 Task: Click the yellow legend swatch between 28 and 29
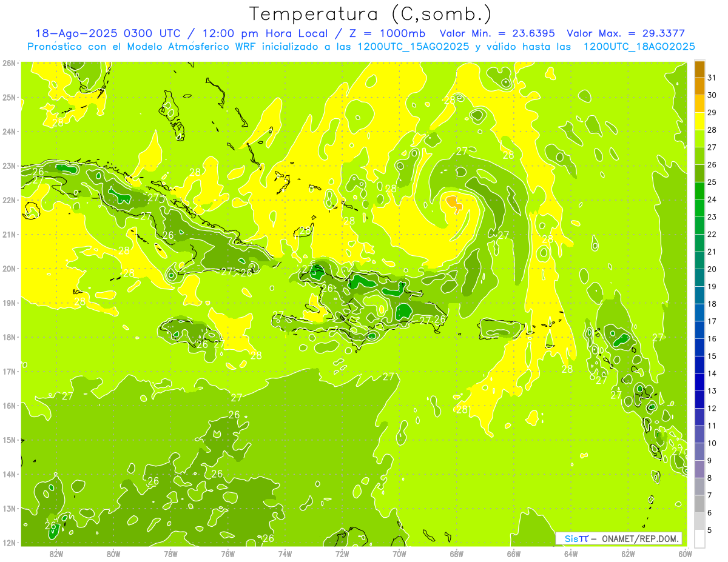tap(699, 122)
